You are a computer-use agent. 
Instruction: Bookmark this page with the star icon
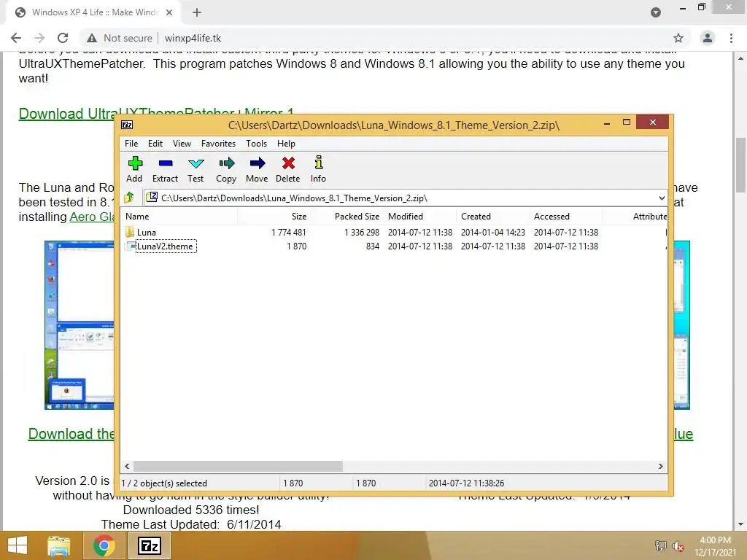pyautogui.click(x=678, y=38)
